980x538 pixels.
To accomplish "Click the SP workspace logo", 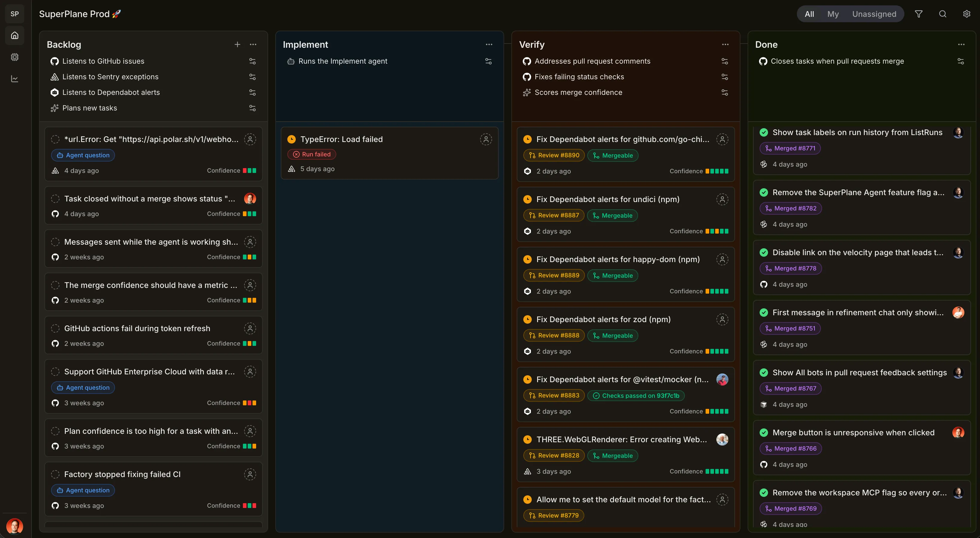I will pos(14,14).
